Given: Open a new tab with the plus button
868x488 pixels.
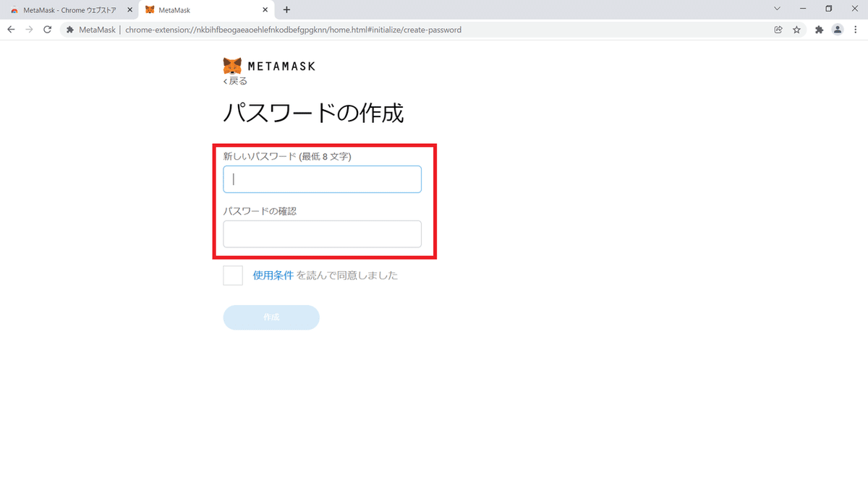Looking at the screenshot, I should click(x=285, y=9).
